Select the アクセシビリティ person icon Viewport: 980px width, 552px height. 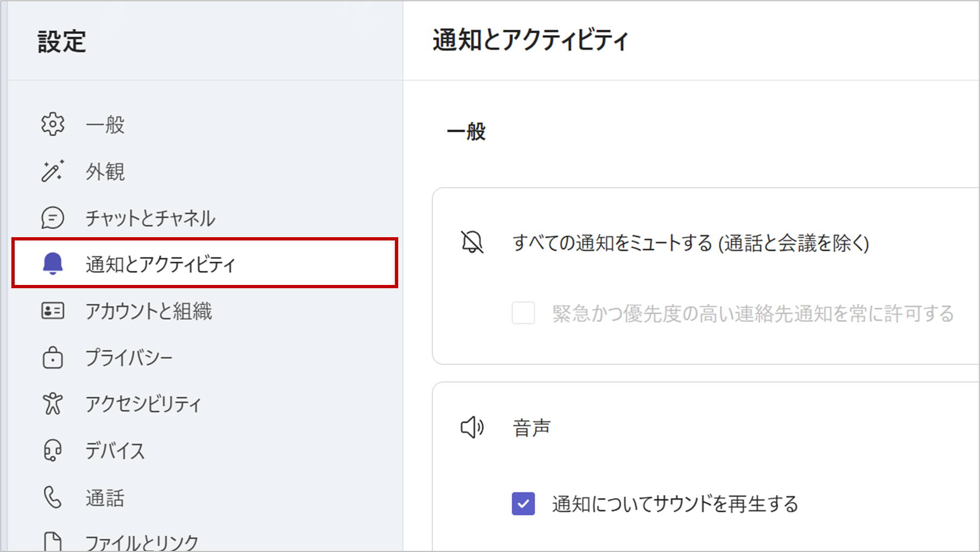click(52, 403)
